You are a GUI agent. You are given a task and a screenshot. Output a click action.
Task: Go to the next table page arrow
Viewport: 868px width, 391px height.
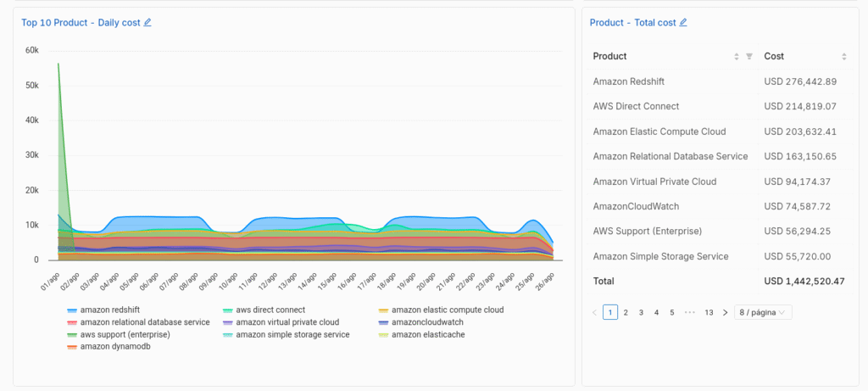[x=726, y=312]
